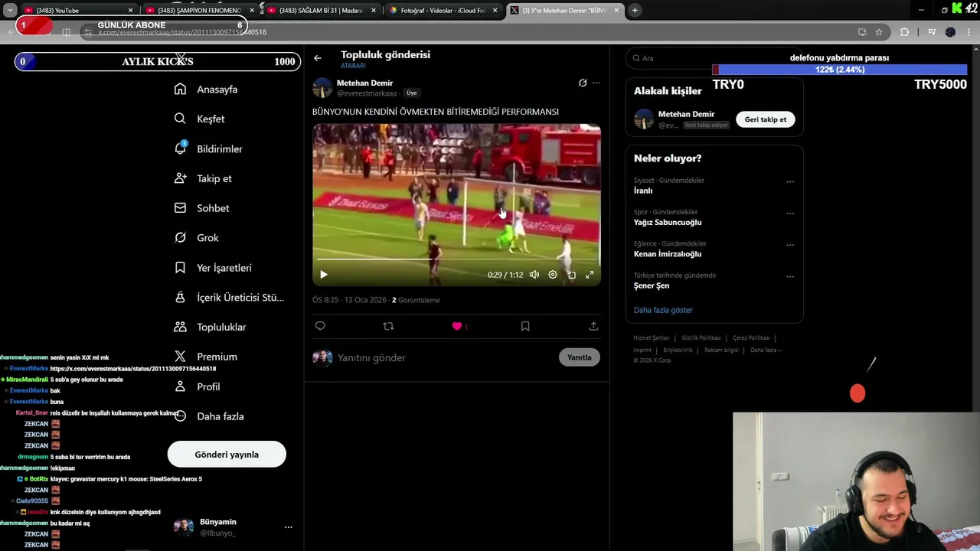Bookmark the post
This screenshot has width=980, height=551.
[525, 326]
